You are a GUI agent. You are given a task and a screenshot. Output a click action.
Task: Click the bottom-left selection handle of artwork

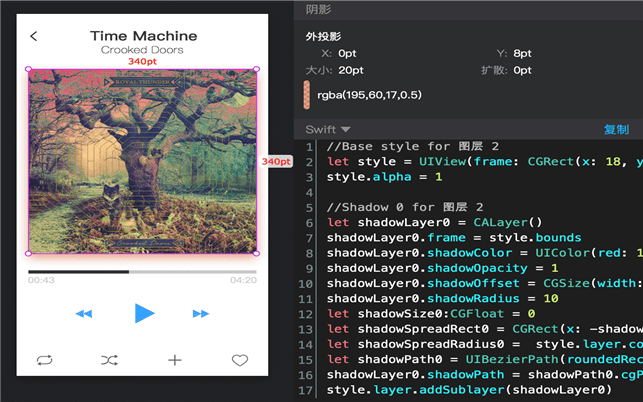(28, 253)
